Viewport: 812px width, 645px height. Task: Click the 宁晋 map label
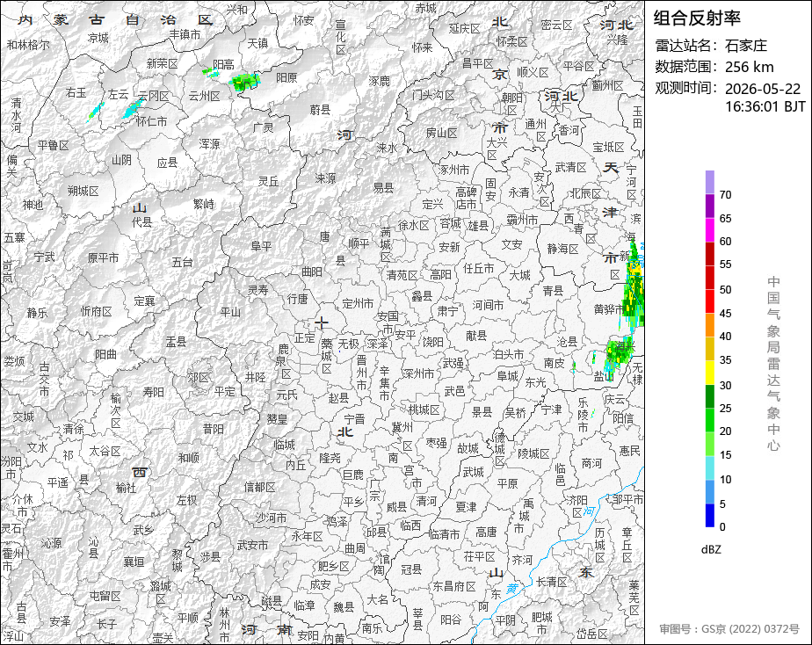355,419
